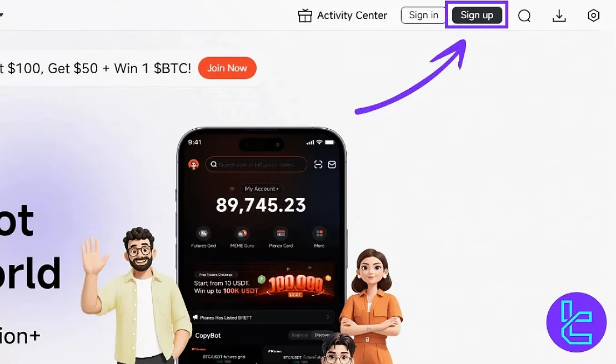This screenshot has width=616, height=364.
Task: Expand the My Account dropdown
Action: pos(262,189)
